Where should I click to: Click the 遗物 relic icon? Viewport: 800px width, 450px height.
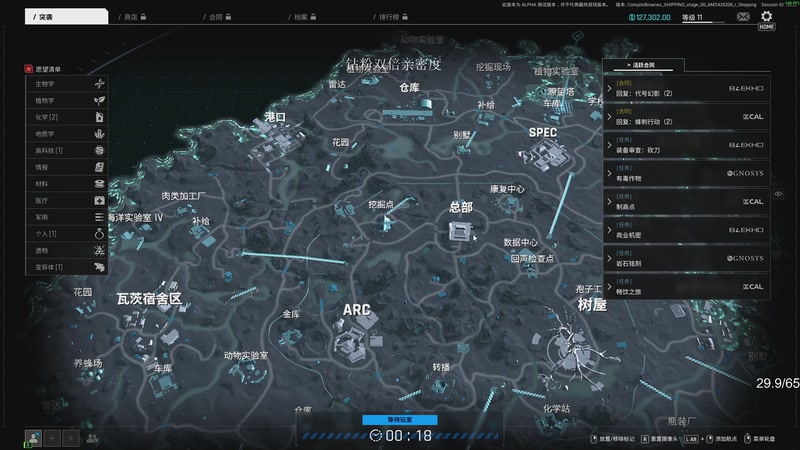click(x=99, y=251)
